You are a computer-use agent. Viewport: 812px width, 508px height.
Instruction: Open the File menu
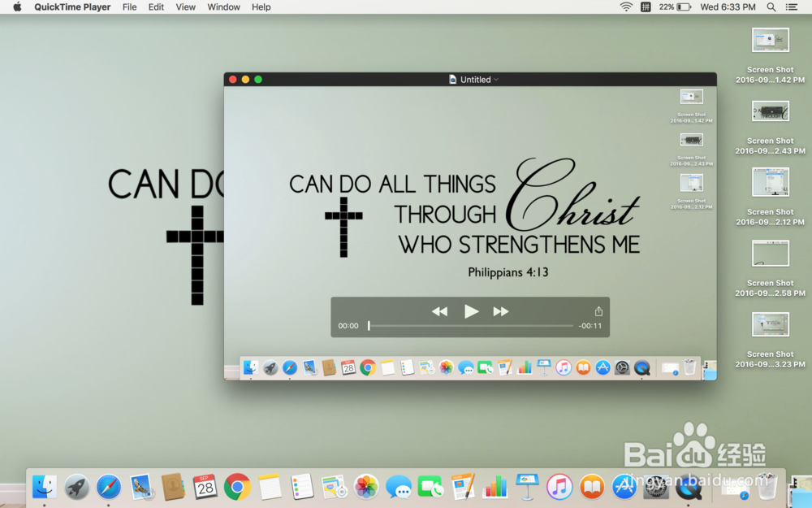(x=129, y=7)
